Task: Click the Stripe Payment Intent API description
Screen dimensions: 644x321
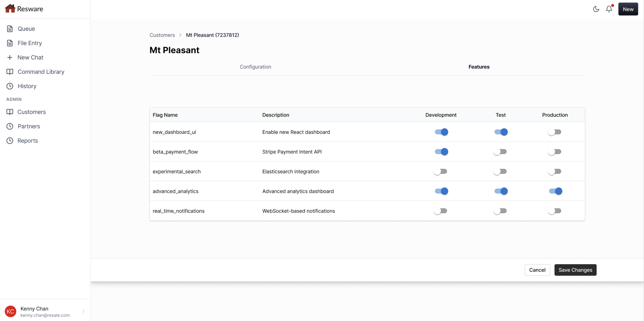Action: [x=292, y=152]
